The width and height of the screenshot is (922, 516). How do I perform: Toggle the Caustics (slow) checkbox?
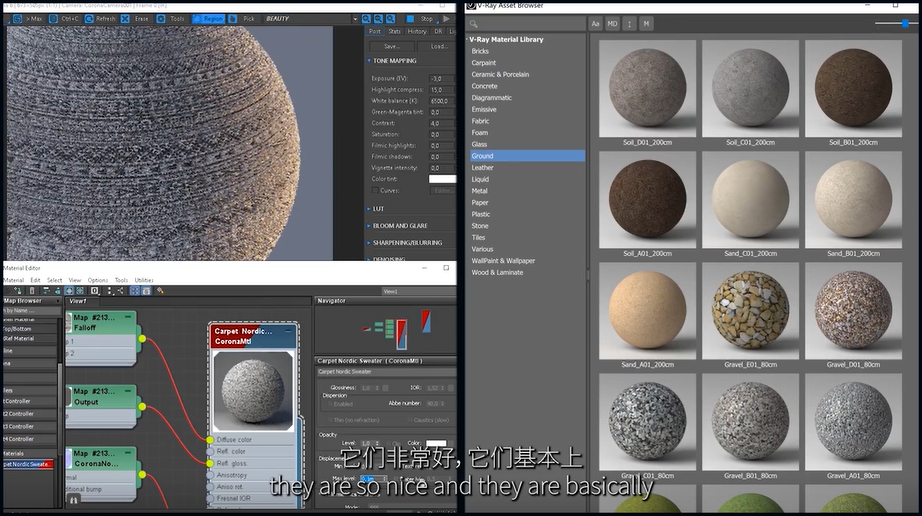pyautogui.click(x=409, y=420)
